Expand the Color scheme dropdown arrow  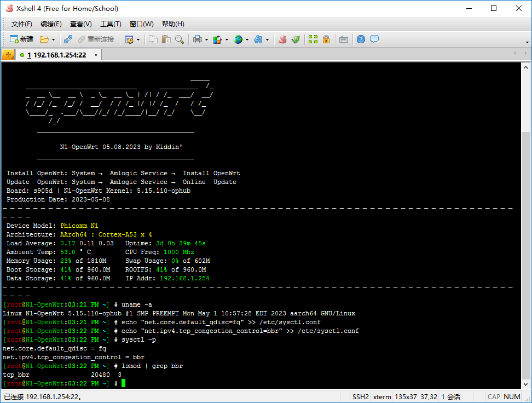click(x=227, y=40)
